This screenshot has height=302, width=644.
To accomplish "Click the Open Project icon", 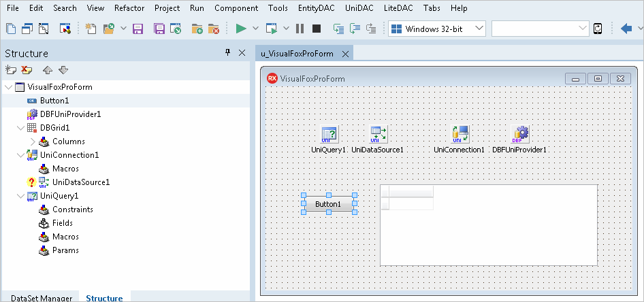I will 176,29.
